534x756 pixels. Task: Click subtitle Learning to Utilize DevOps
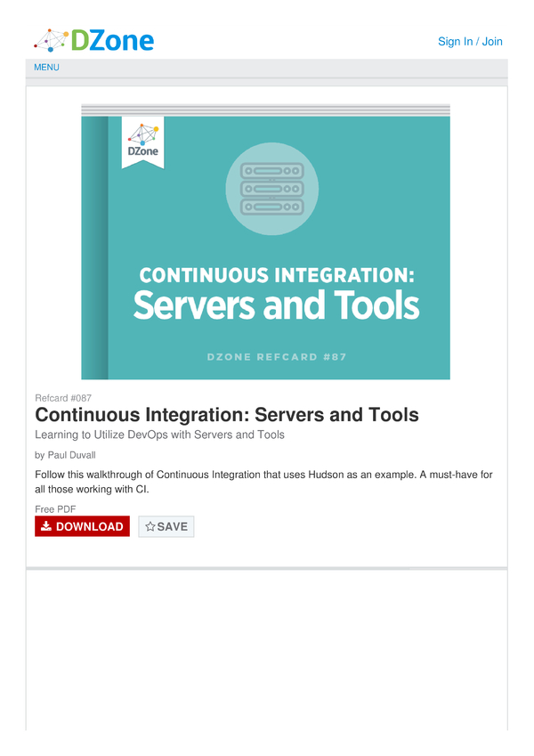pyautogui.click(x=159, y=435)
